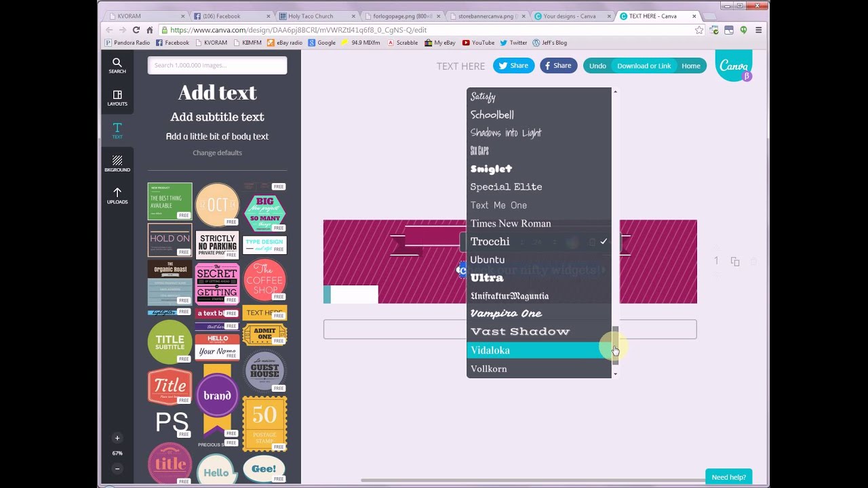Open the 94.9 MIXfm bookmark
This screenshot has width=868, height=488.
tap(361, 43)
